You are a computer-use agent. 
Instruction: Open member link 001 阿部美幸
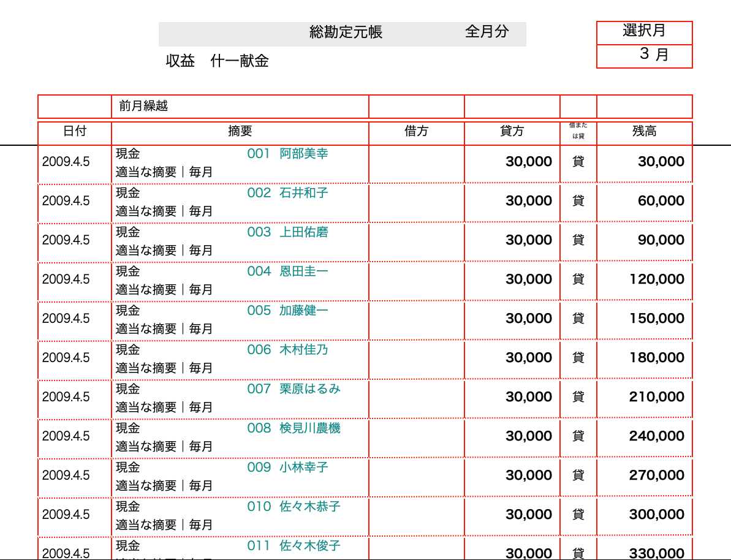point(287,154)
